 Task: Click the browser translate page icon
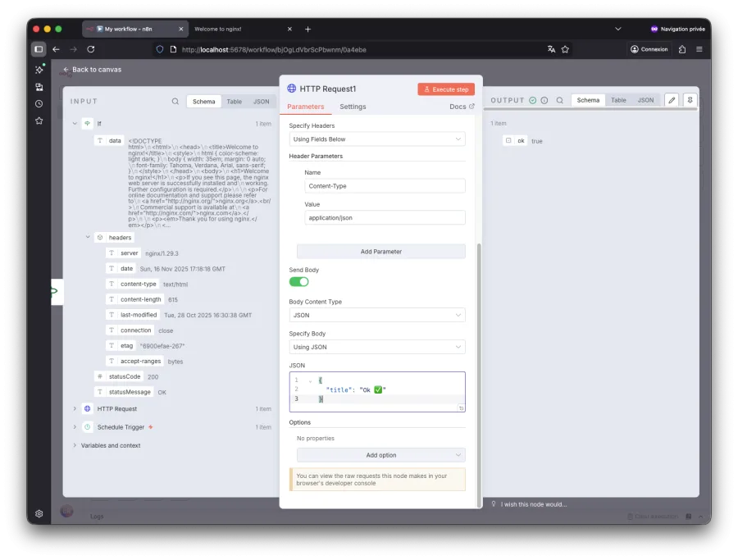[x=552, y=49]
